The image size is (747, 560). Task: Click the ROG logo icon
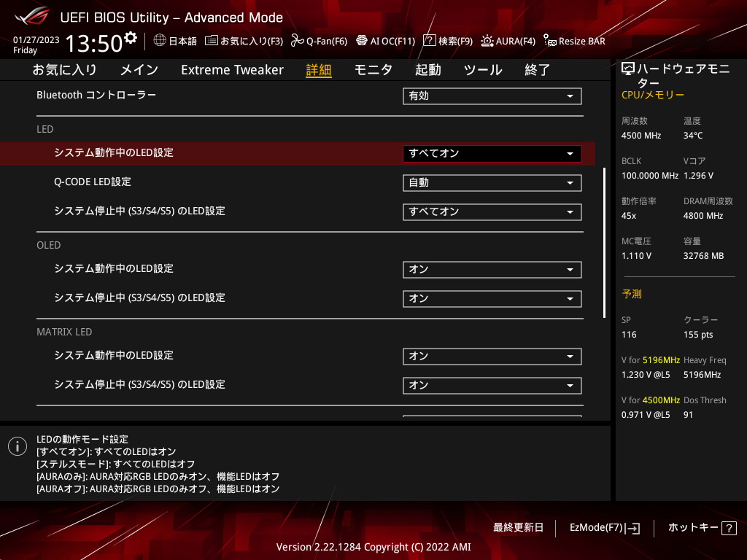[x=31, y=17]
